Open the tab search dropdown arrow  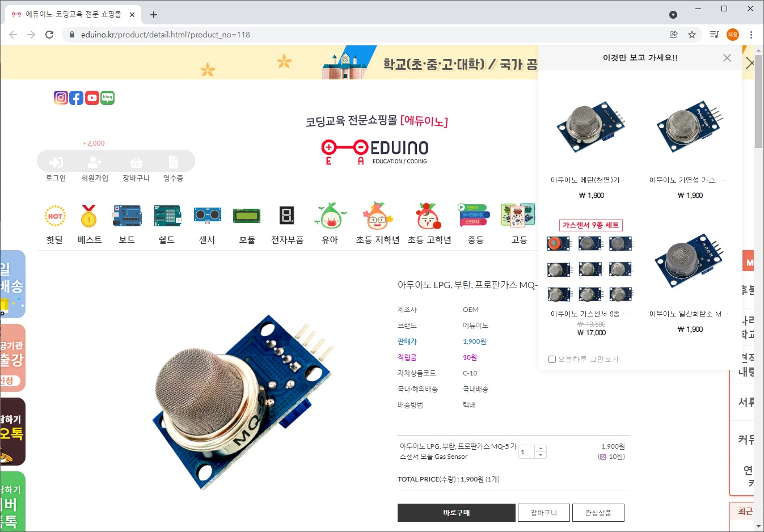pyautogui.click(x=673, y=15)
